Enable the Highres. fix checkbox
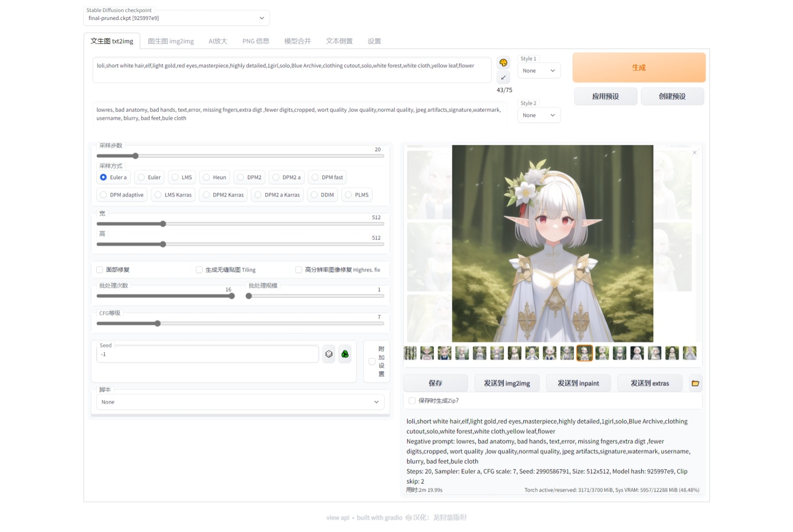 (x=298, y=270)
